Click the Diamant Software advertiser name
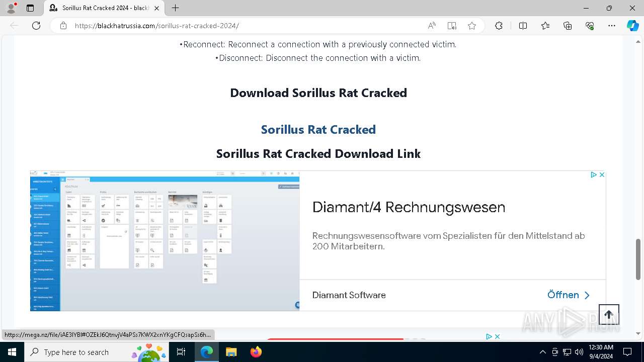The image size is (644, 362). tap(349, 295)
